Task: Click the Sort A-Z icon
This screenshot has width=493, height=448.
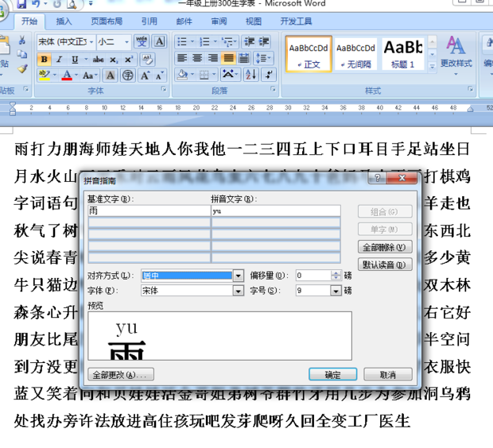Action: (251, 75)
